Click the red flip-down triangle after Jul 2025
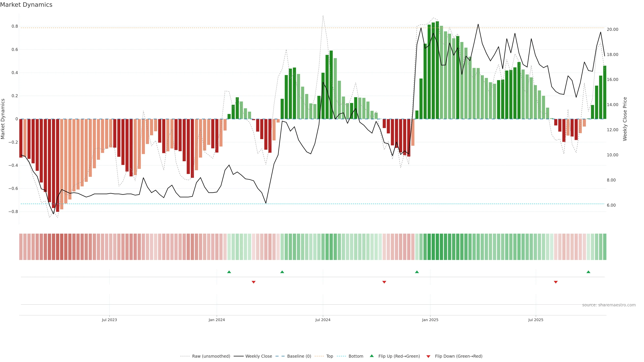 tap(556, 282)
